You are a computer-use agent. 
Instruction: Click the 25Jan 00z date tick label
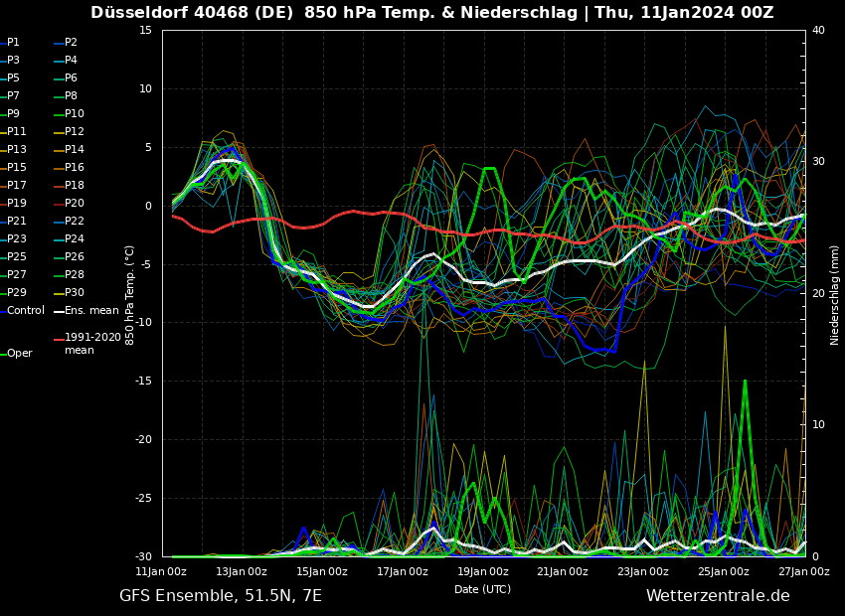723,572
